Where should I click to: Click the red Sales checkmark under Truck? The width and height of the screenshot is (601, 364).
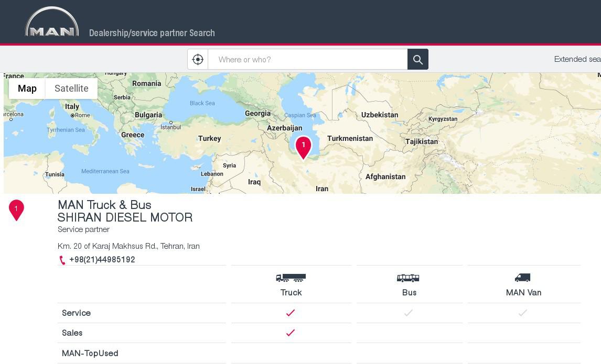coord(291,333)
